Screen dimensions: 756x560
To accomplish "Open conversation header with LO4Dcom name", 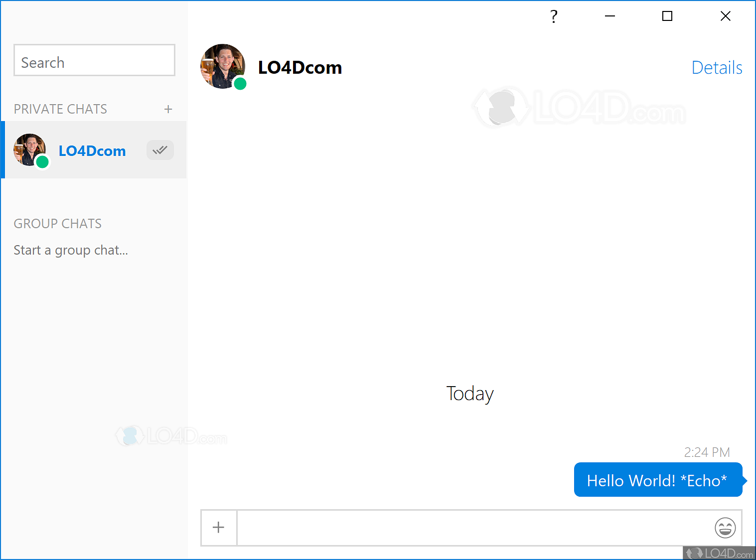I will 300,67.
